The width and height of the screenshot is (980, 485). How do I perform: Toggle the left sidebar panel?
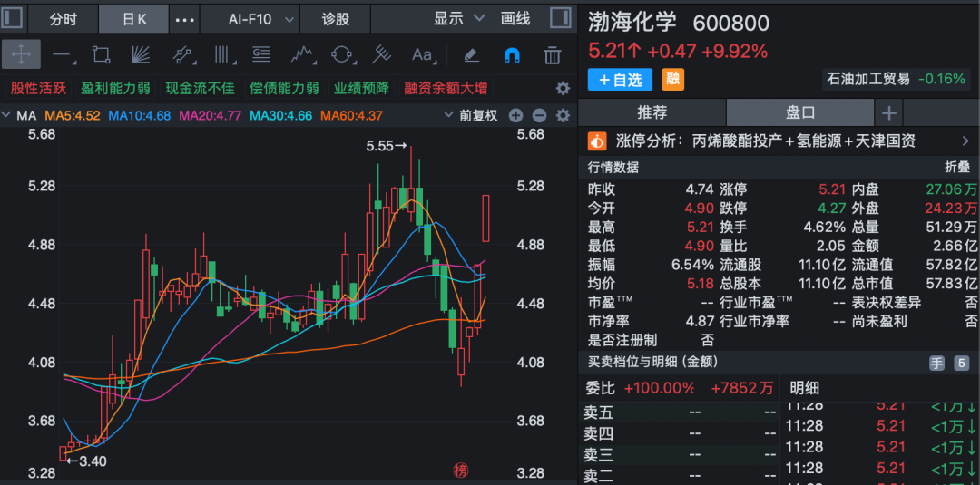[x=12, y=18]
